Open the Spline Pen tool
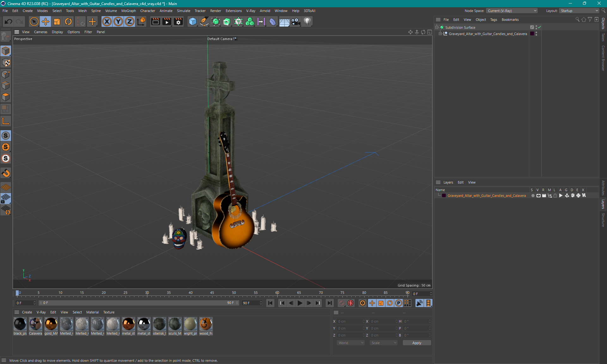The width and height of the screenshot is (607, 364). pyautogui.click(x=204, y=21)
